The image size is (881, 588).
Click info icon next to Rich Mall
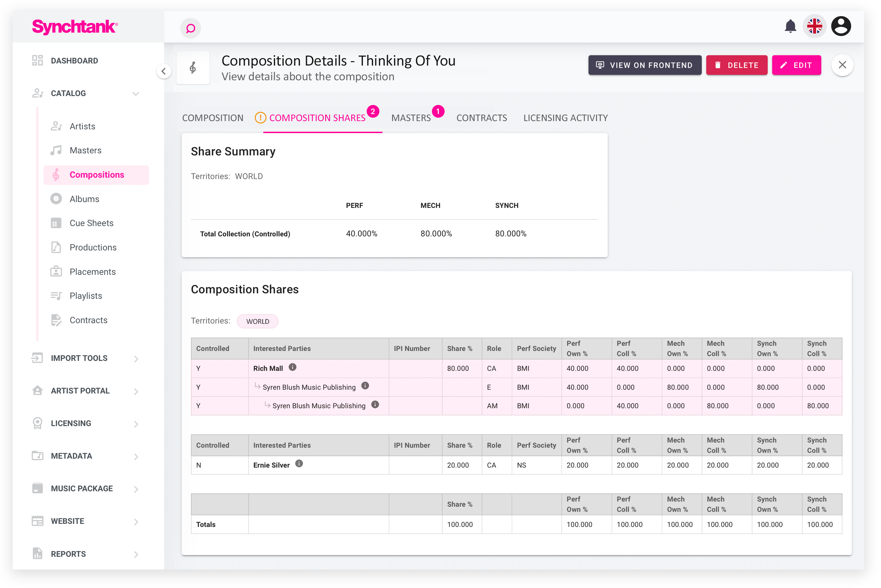point(293,367)
